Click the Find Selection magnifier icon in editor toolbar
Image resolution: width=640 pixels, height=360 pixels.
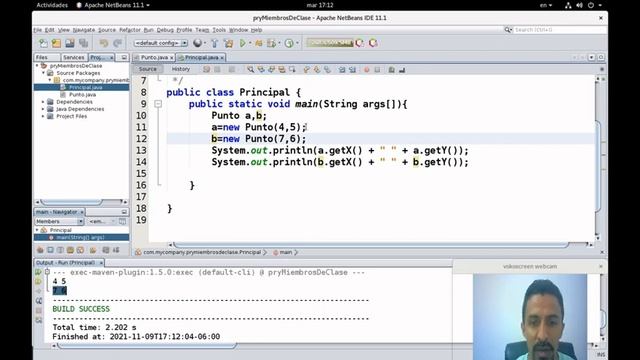point(250,70)
